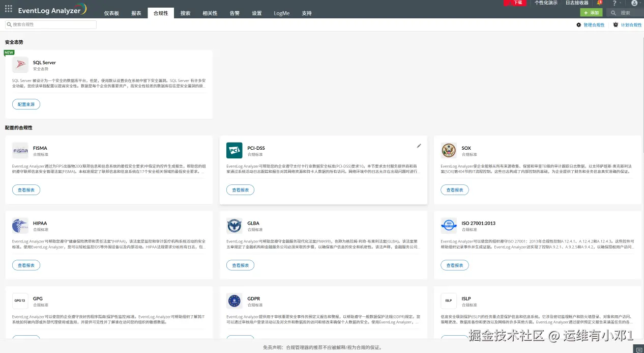Edit PCI-DSS with the pencil icon
Viewport: 644px width, 353px height.
click(x=419, y=146)
